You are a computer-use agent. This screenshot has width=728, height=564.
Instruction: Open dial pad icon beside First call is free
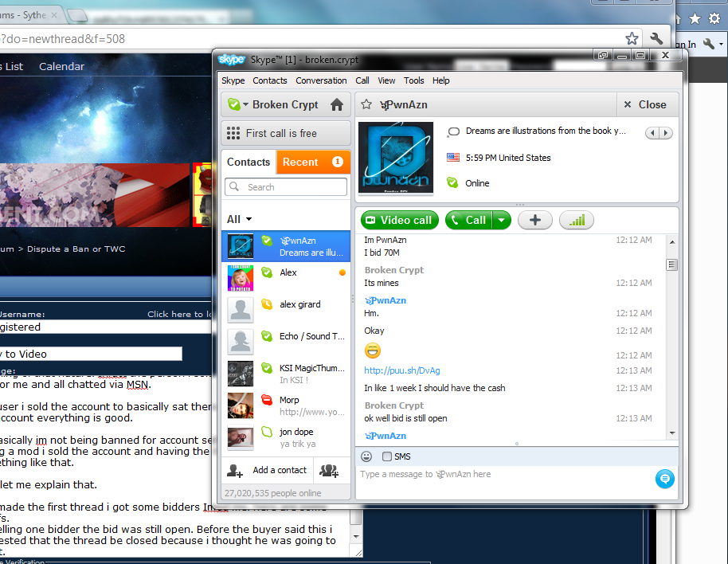233,133
